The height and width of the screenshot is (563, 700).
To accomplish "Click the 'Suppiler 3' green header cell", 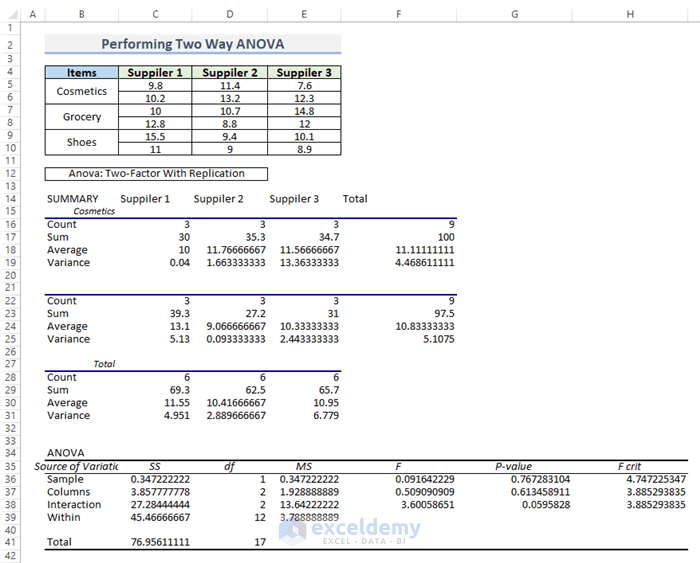I will 304,72.
